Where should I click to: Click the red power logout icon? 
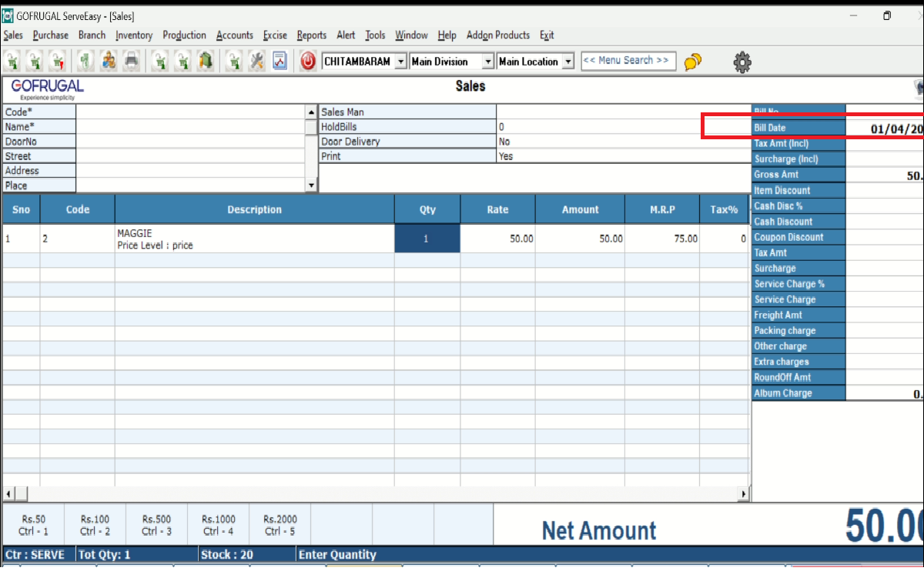pos(308,61)
